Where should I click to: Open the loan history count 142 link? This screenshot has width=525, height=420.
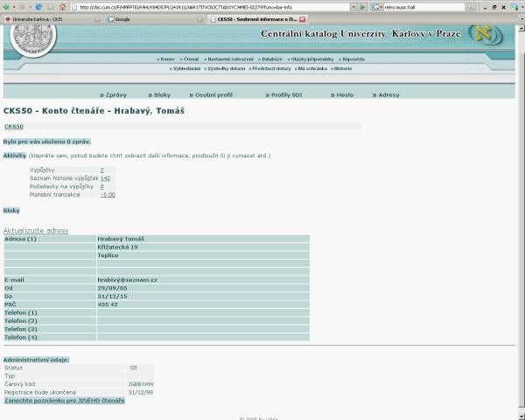(x=106, y=178)
